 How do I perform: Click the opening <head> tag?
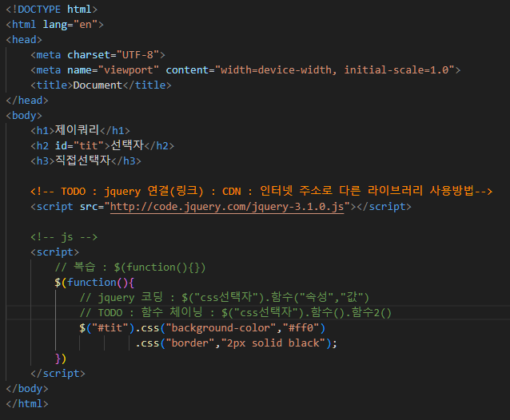(24, 40)
